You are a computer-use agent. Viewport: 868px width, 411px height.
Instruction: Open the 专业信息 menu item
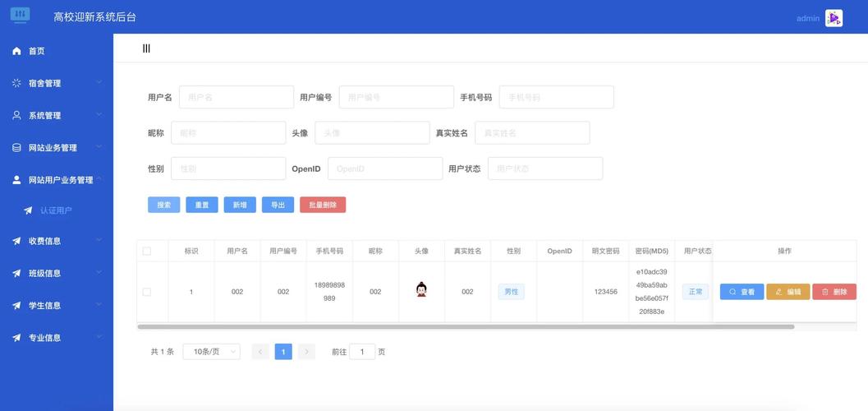(x=56, y=338)
